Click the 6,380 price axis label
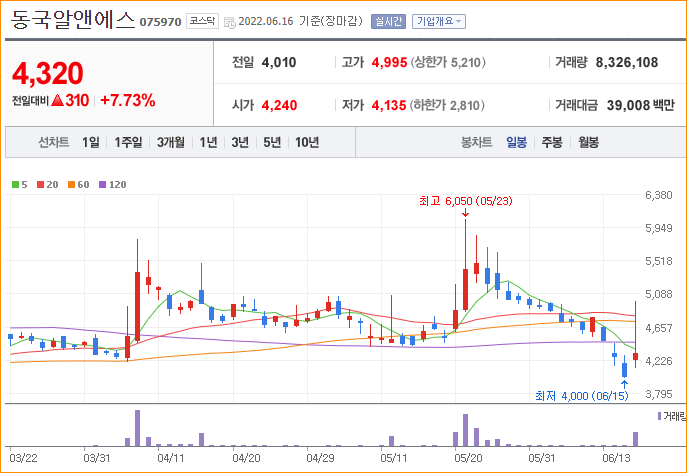Screen dimensions: 687x473 pos(659,195)
